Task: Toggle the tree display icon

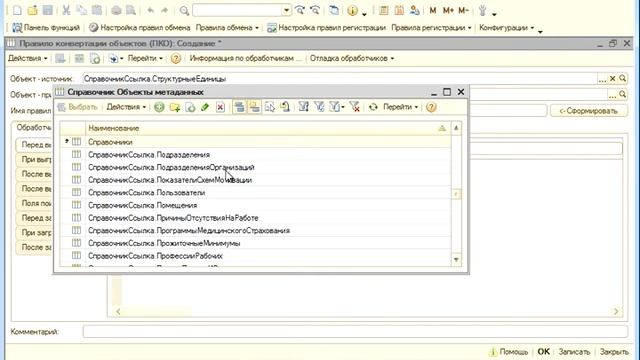Action: coord(254,107)
